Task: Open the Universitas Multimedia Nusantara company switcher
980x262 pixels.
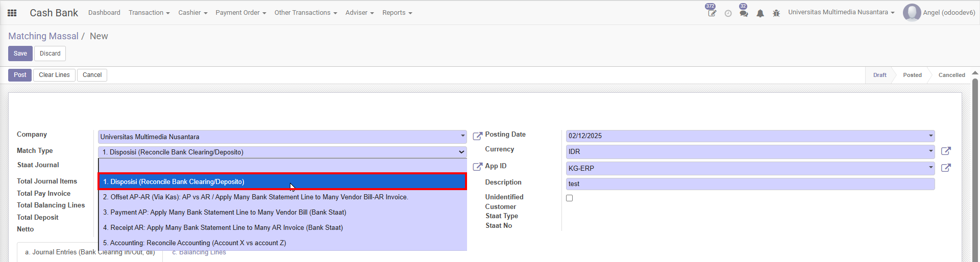Action: coord(841,12)
